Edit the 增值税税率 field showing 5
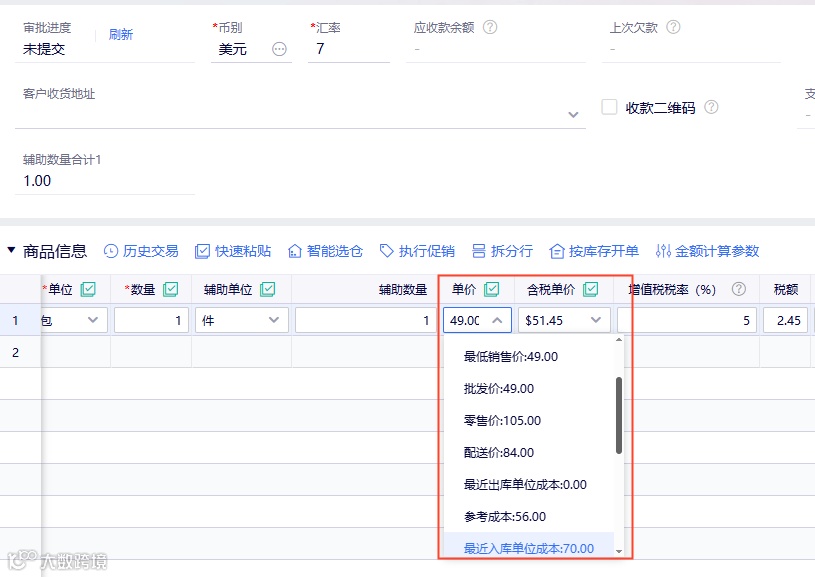Image resolution: width=815 pixels, height=577 pixels. click(x=687, y=320)
